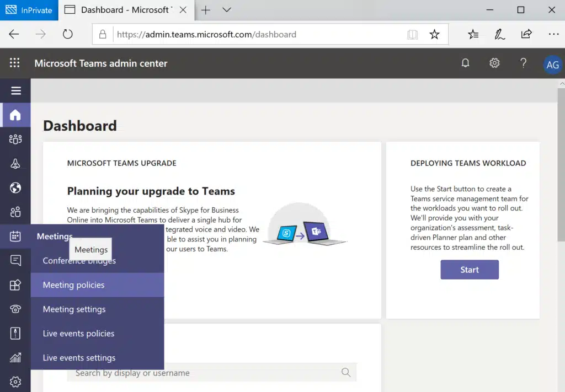Select Meeting settings menu entry
The image size is (565, 392).
tap(74, 309)
